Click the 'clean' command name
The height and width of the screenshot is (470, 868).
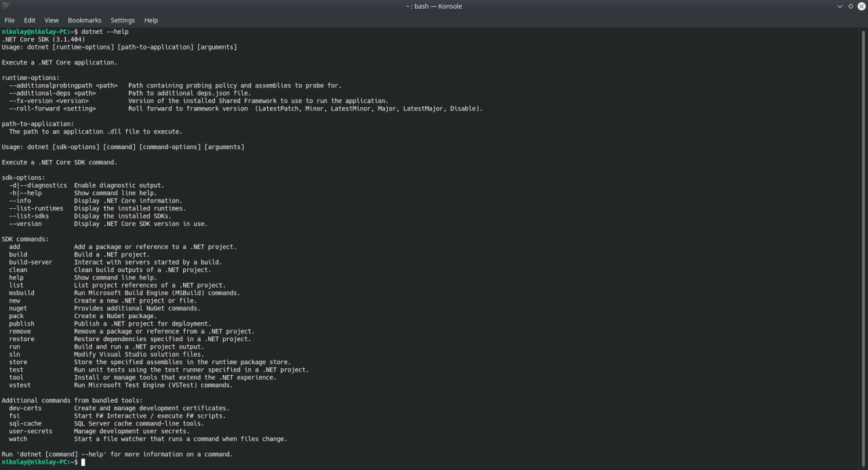(x=18, y=270)
